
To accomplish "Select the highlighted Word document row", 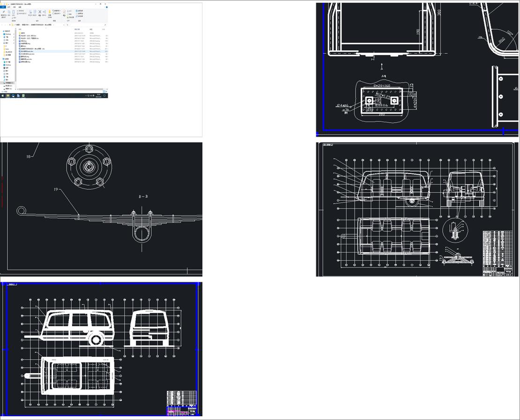I will point(63,52).
